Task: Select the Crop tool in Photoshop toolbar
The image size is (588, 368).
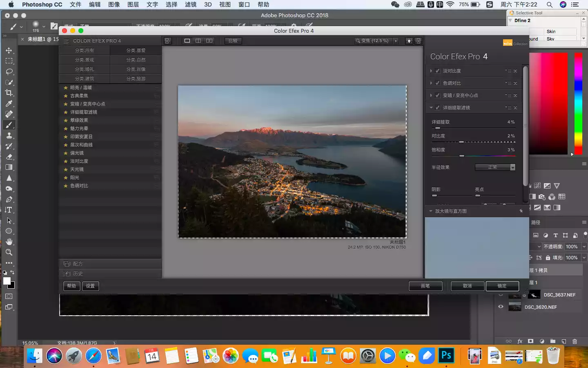Action: (9, 93)
